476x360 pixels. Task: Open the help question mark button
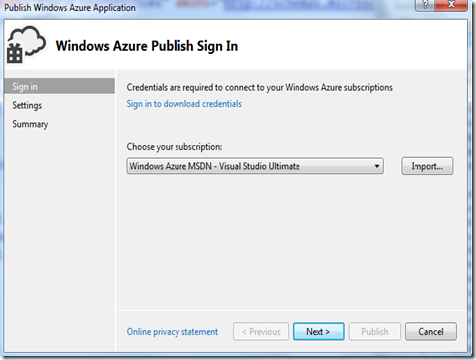(x=425, y=5)
